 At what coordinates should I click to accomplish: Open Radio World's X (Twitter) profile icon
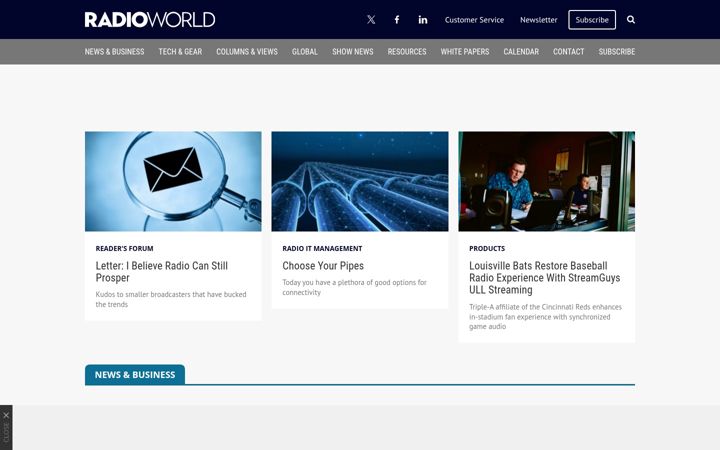pos(371,20)
